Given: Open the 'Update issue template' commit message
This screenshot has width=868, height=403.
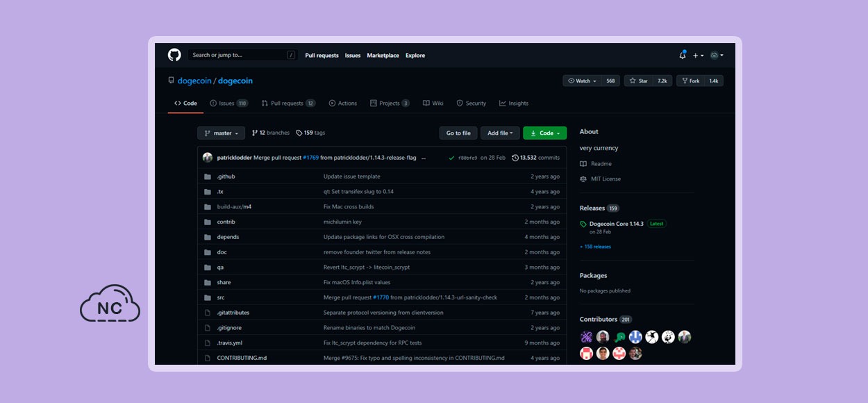Looking at the screenshot, I should tap(352, 176).
